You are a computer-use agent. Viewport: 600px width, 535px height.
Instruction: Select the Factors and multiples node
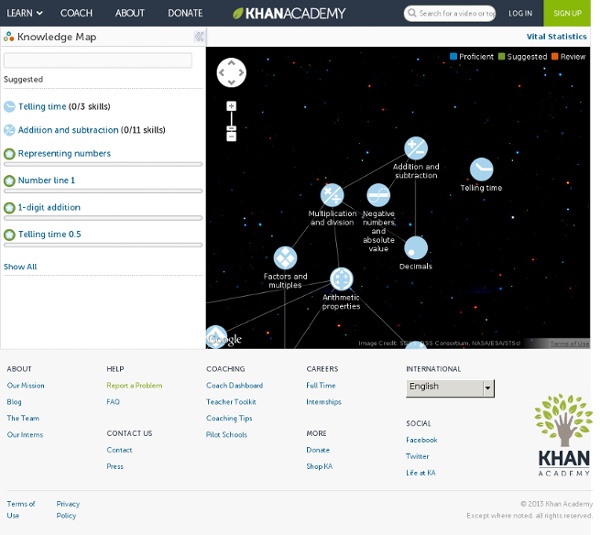tap(285, 258)
